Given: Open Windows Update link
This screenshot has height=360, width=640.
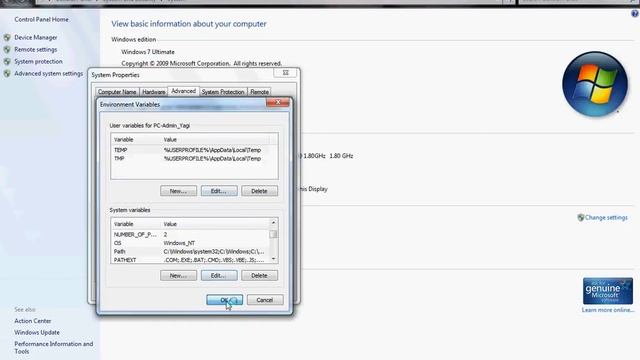Looking at the screenshot, I should click(x=37, y=333).
